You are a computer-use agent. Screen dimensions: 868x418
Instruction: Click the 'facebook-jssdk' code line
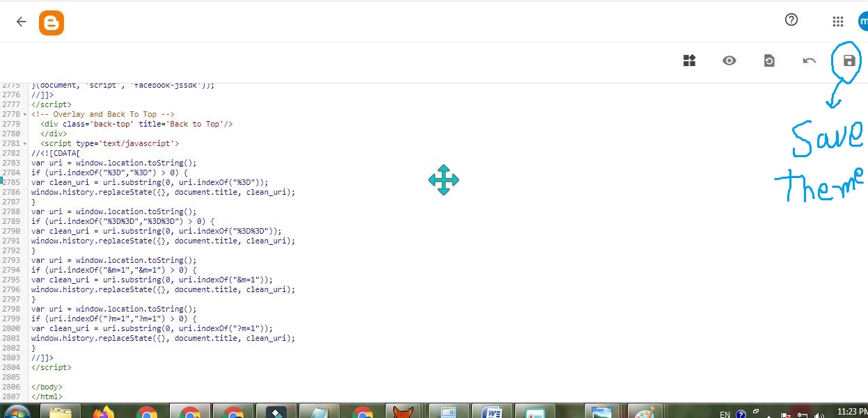pyautogui.click(x=123, y=85)
